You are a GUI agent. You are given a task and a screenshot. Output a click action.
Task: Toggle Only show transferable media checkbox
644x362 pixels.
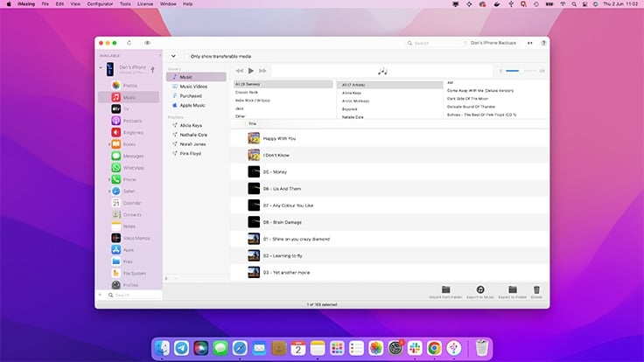click(x=186, y=56)
